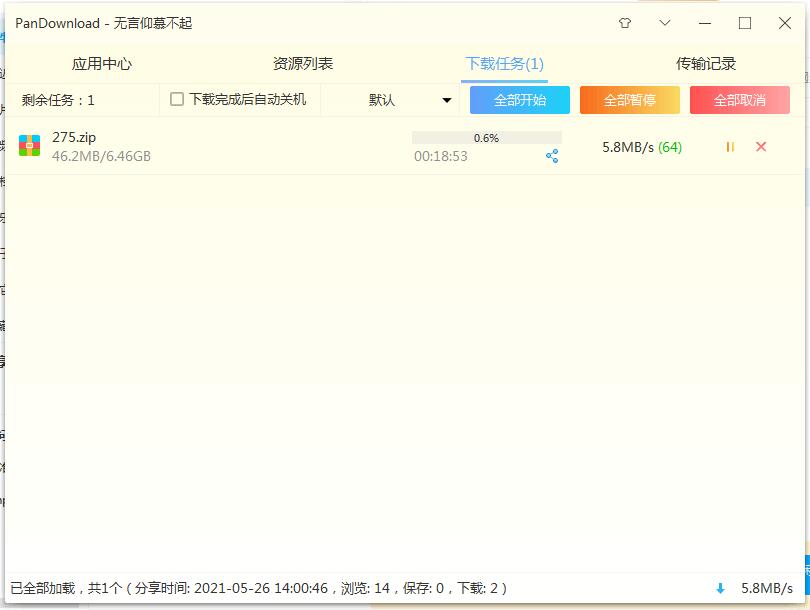Open the skin theme shirt icon
Screen dimensions: 810x610
click(x=625, y=23)
